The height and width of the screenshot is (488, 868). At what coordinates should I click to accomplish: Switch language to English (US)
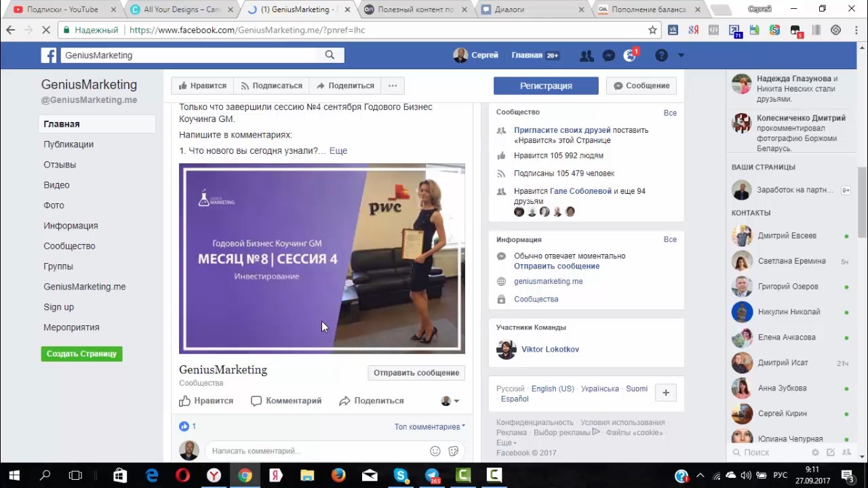(x=553, y=389)
